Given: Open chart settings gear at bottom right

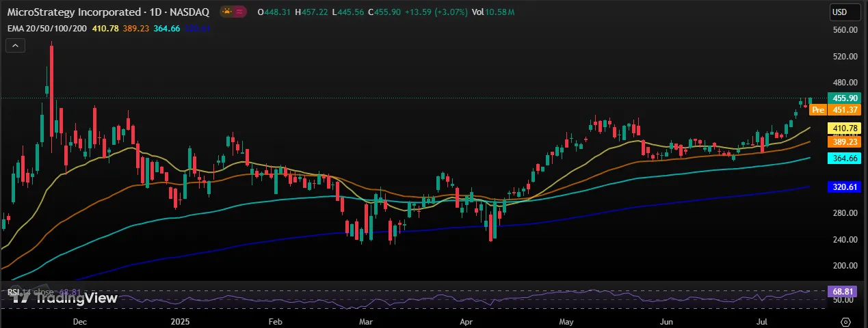Looking at the screenshot, I should coord(845,321).
